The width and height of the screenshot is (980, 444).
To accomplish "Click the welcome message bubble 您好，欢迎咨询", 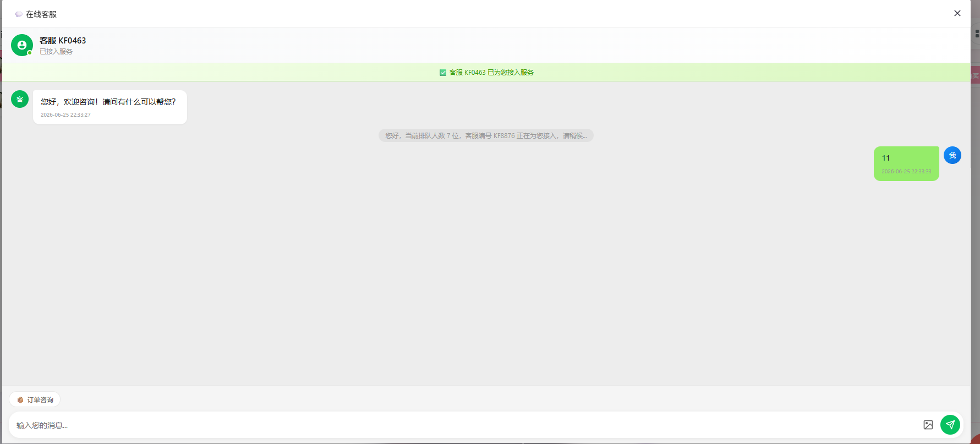I will click(110, 107).
